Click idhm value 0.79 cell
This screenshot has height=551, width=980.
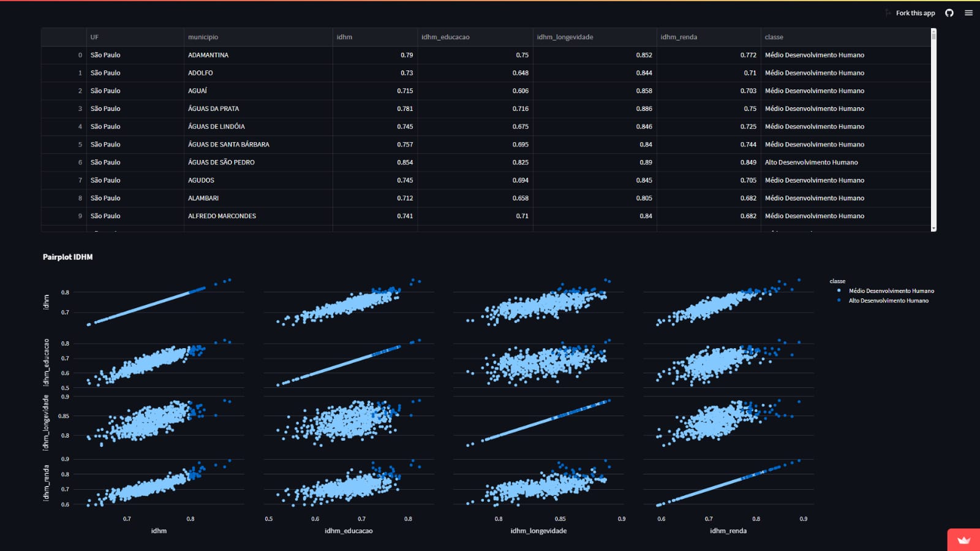pos(375,55)
